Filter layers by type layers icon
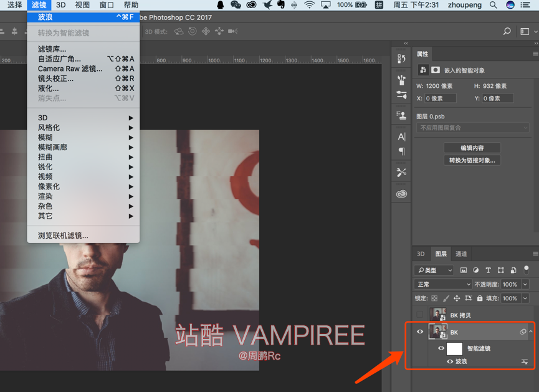This screenshot has width=539, height=392. [488, 270]
